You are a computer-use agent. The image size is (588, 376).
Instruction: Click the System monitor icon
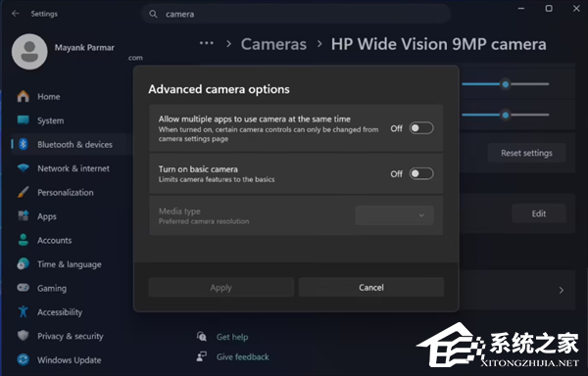pos(24,120)
